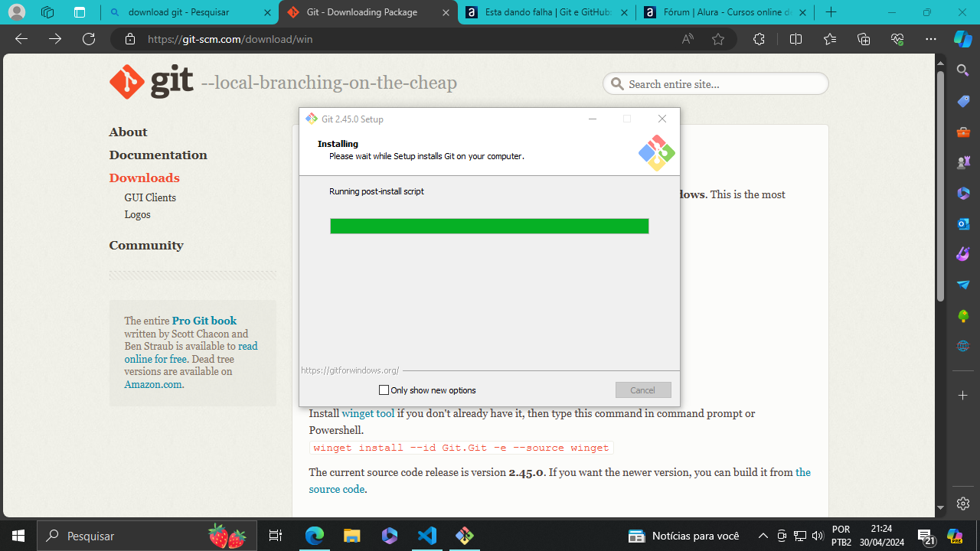Open sidebar Telegram-style paper plane icon
980x551 pixels.
pyautogui.click(x=963, y=285)
